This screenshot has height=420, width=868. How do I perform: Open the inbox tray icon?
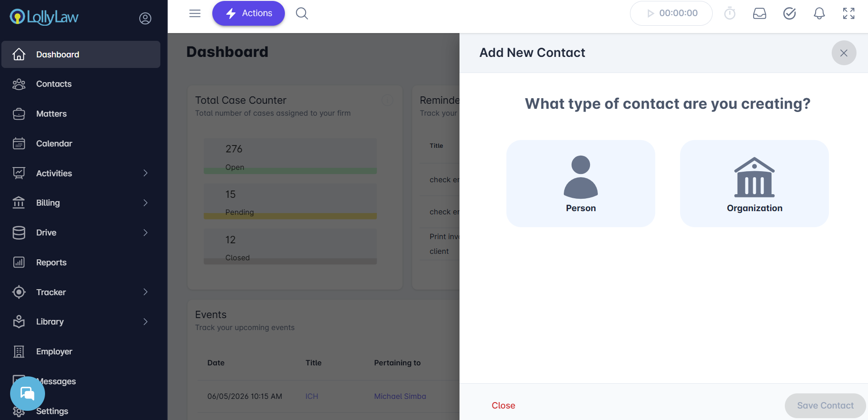(x=760, y=13)
